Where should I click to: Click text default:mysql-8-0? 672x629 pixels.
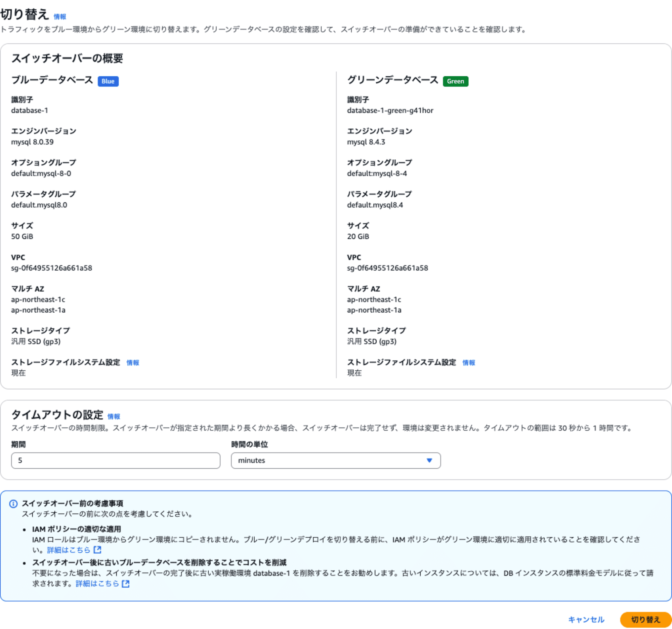click(41, 173)
